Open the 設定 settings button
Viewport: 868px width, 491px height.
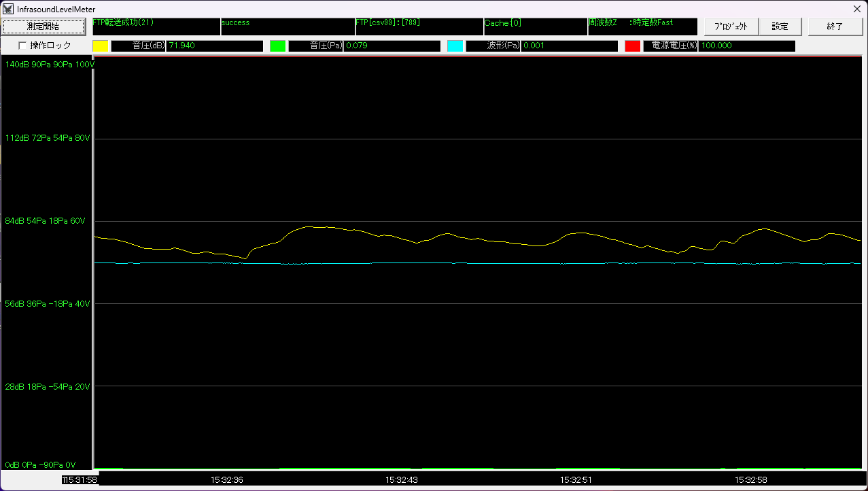(x=780, y=27)
